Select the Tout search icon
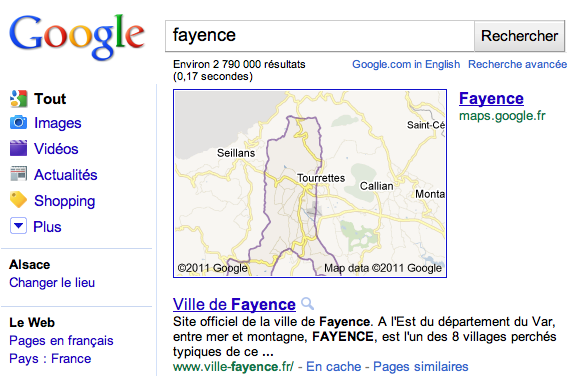Screen dimensions: 578x376 tap(18, 99)
